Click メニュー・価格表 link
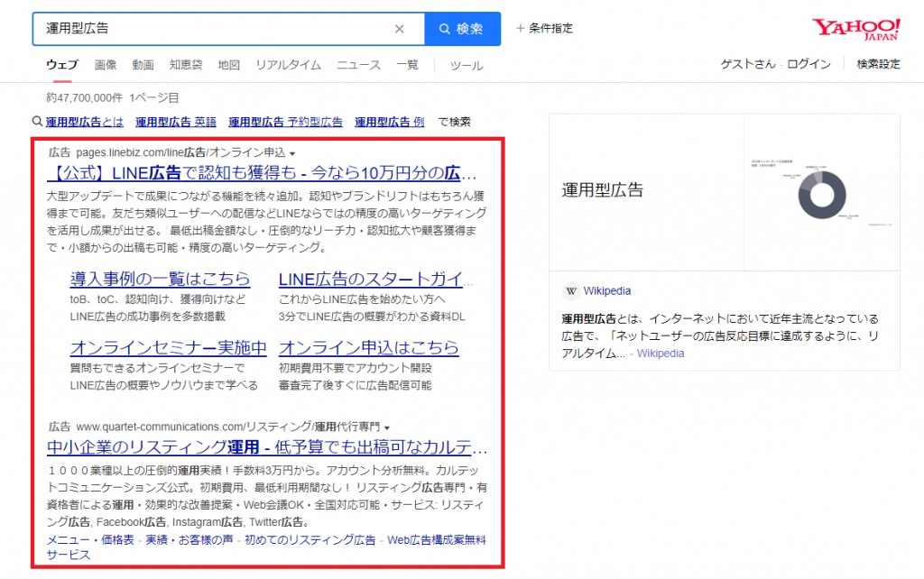Viewport: 924px width, 579px height. click(x=90, y=539)
